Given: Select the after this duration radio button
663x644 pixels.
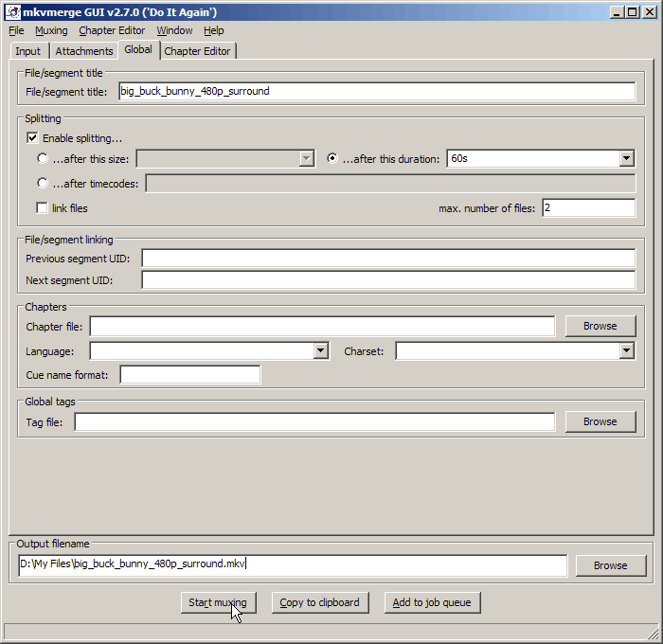Looking at the screenshot, I should tap(332, 158).
